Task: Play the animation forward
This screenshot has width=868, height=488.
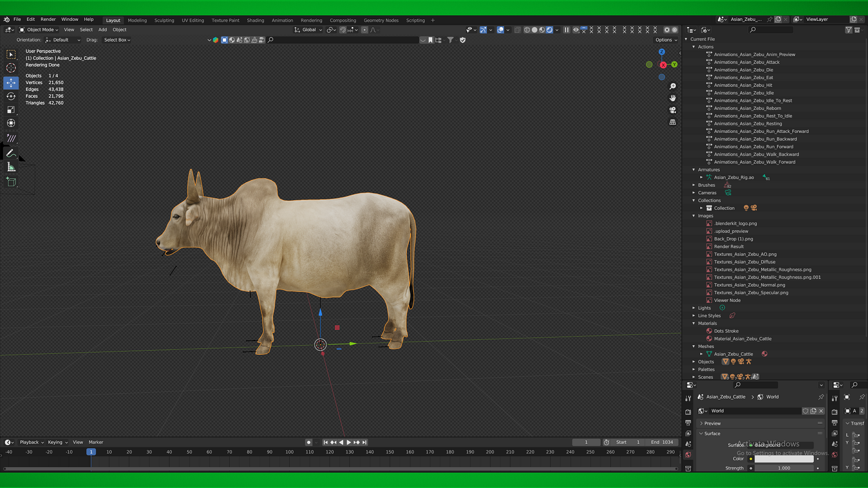Action: pyautogui.click(x=349, y=442)
